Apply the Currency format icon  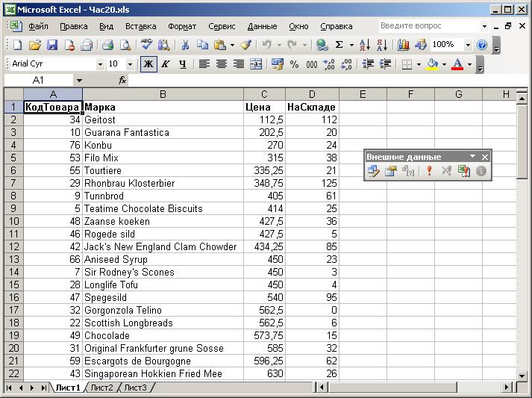[x=277, y=64]
